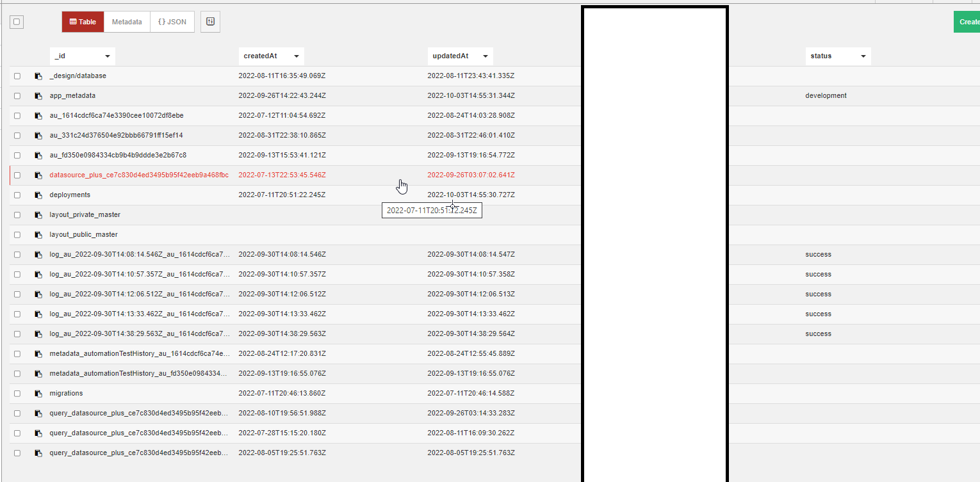The width and height of the screenshot is (980, 482).
Task: Click the edit icon next to layout_private_master
Action: (x=38, y=214)
